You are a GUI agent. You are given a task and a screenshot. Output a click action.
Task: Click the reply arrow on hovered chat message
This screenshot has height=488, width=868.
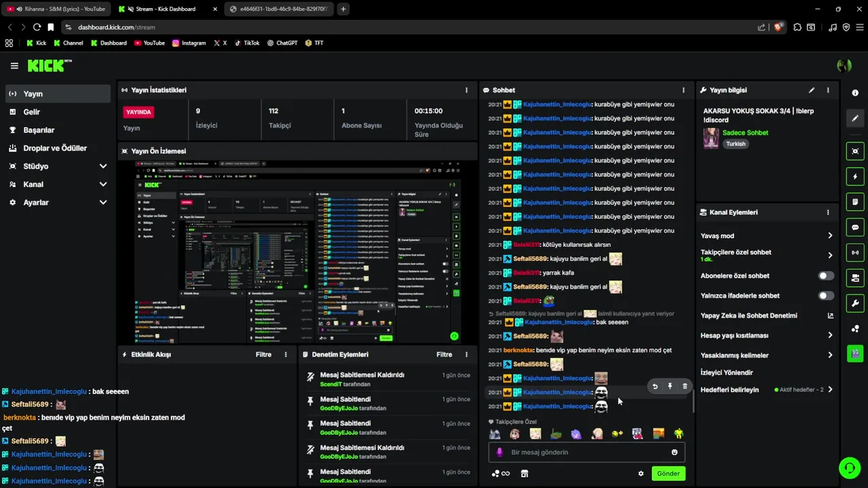pos(655,386)
